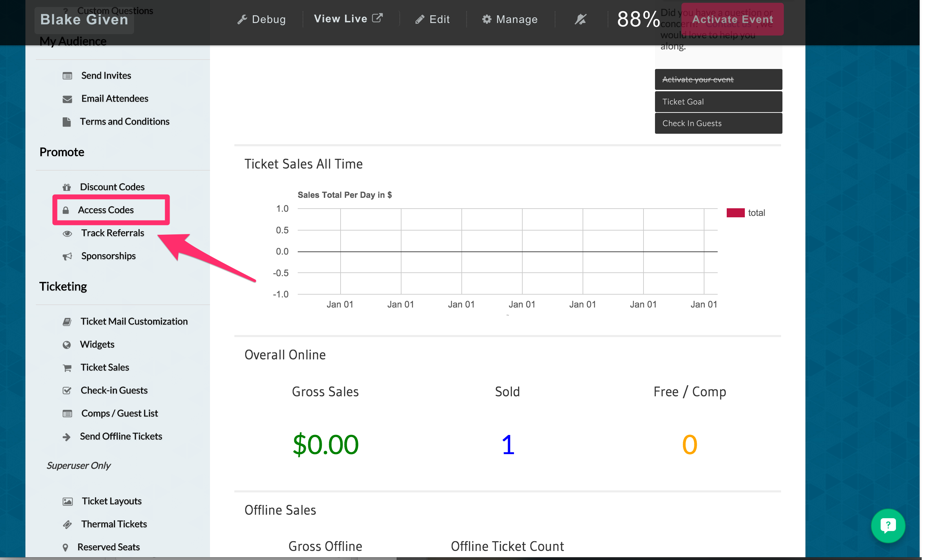Click the Check-in Guests checkmark icon

pyautogui.click(x=67, y=390)
